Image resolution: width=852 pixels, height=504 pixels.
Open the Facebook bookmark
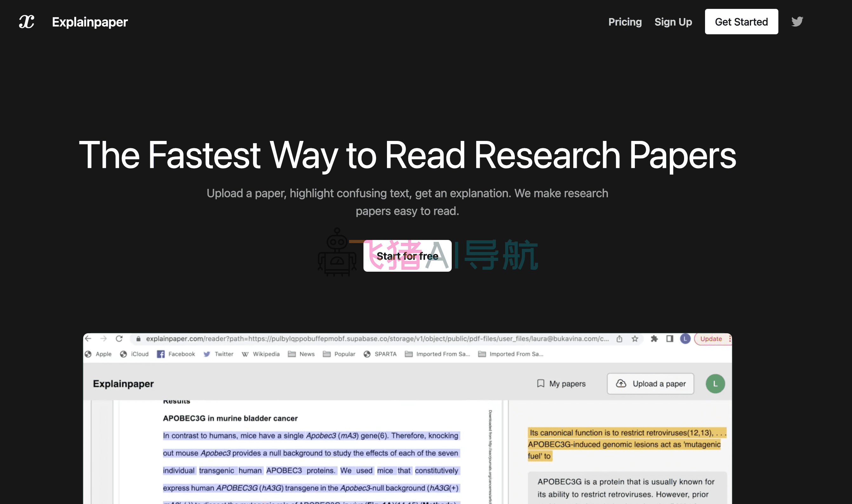pyautogui.click(x=176, y=354)
